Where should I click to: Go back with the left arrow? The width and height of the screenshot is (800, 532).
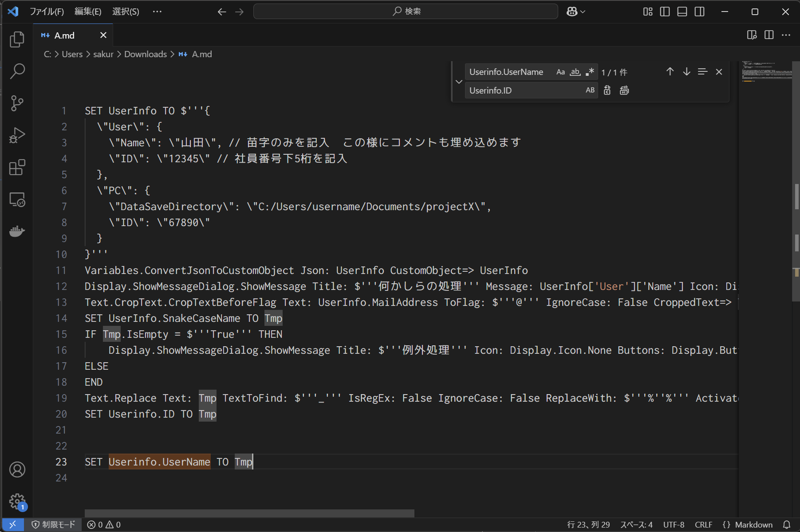coord(222,12)
